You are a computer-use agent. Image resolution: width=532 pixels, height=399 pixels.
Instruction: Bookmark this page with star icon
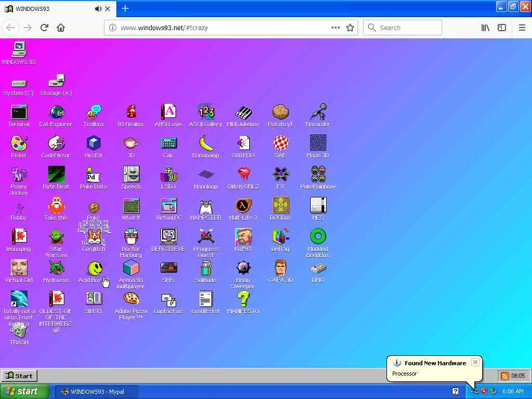click(350, 28)
